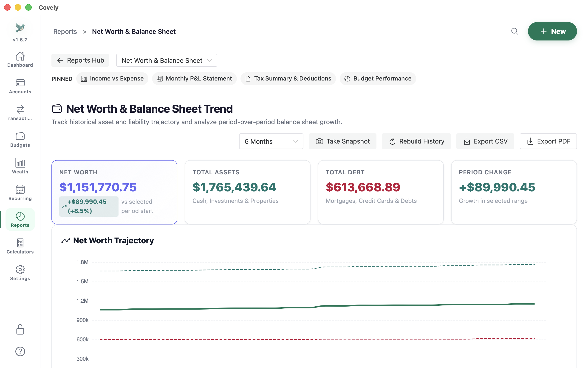The width and height of the screenshot is (588, 368).
Task: Click the Reports breadcrumb link
Action: 65,32
